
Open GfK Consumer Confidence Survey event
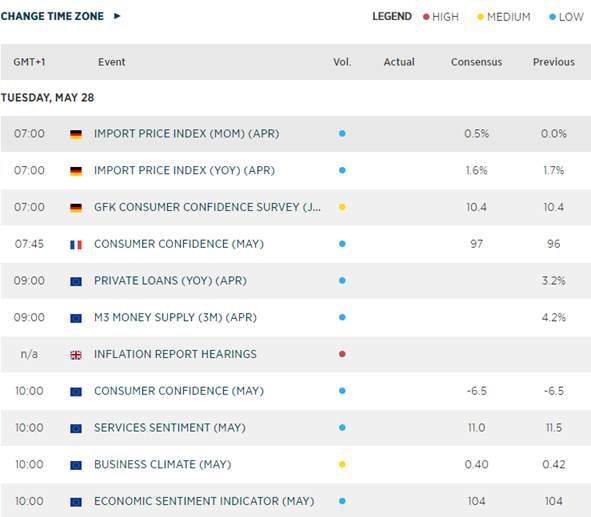tap(207, 207)
